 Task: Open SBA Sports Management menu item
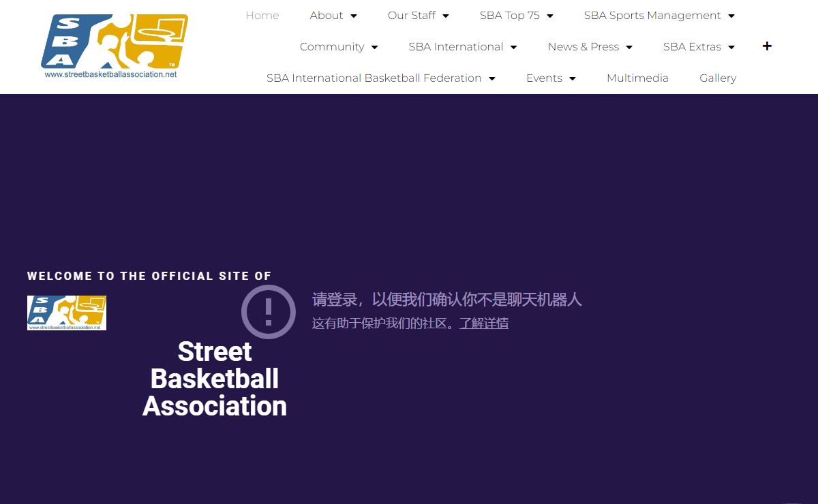652,16
